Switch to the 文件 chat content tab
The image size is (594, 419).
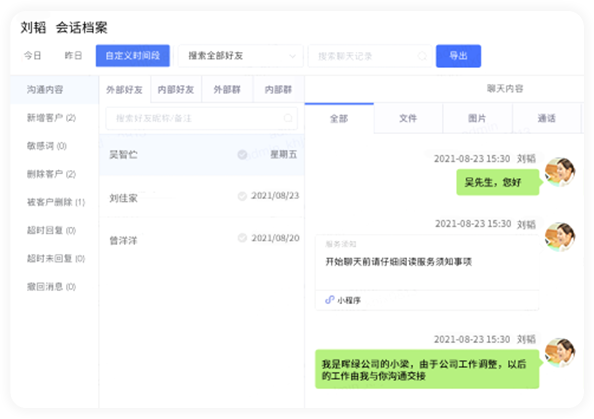pos(408,118)
